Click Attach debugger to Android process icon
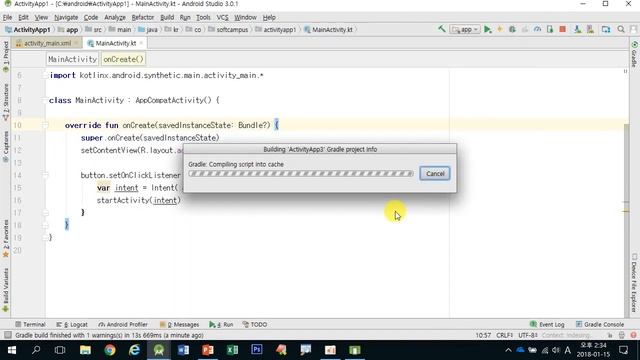640x360 pixels. point(550,29)
